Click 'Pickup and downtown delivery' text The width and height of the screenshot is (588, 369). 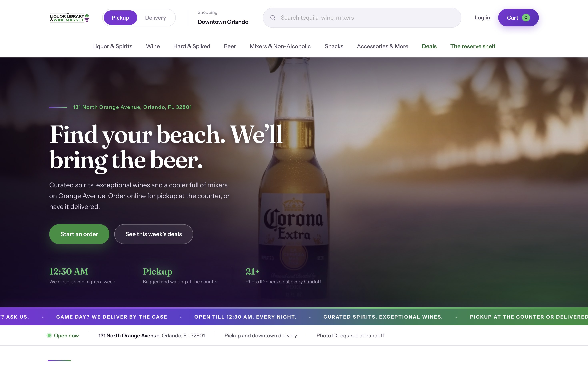click(261, 336)
